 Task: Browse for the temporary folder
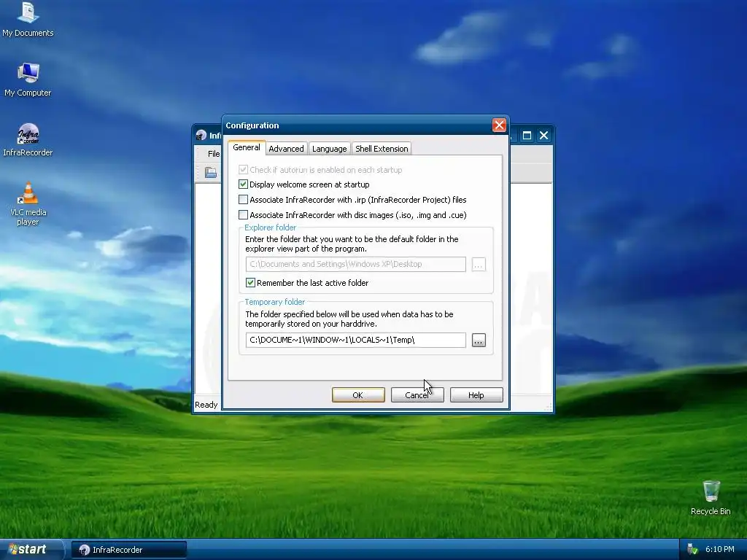click(x=479, y=340)
